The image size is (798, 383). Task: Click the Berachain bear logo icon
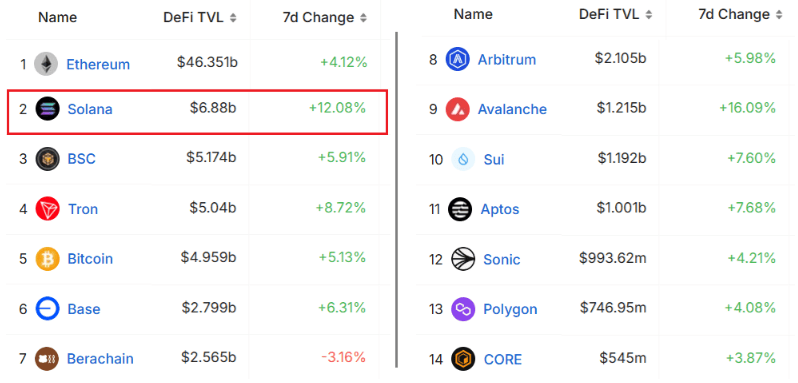pos(47,359)
